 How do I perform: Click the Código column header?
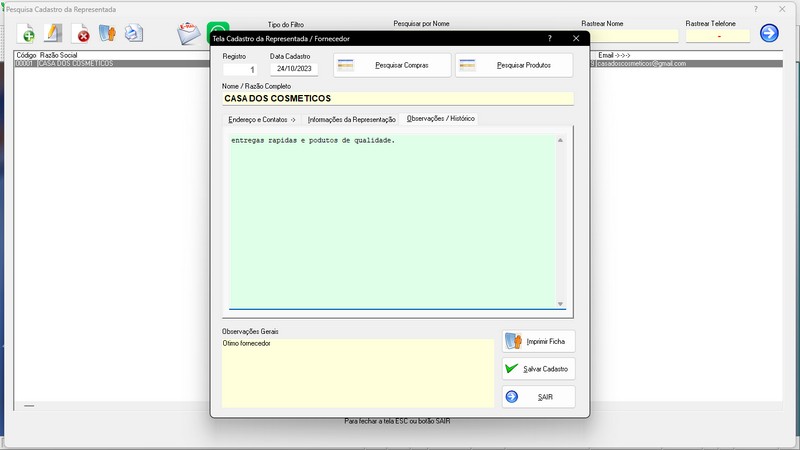click(x=26, y=55)
